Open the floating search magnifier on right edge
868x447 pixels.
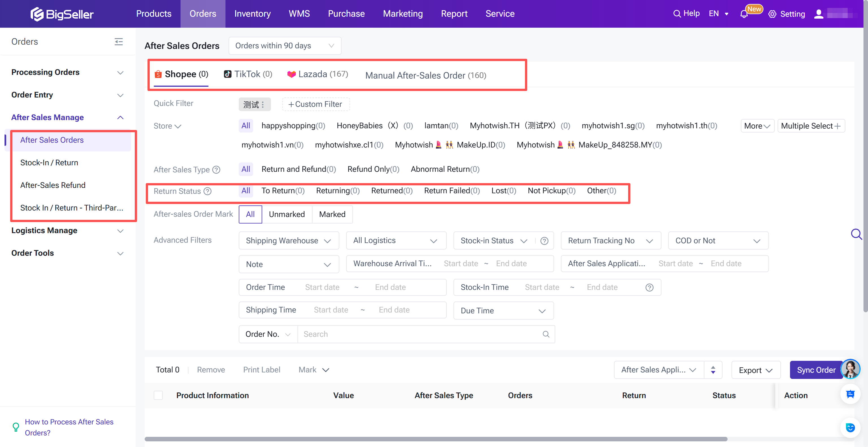pyautogui.click(x=856, y=234)
